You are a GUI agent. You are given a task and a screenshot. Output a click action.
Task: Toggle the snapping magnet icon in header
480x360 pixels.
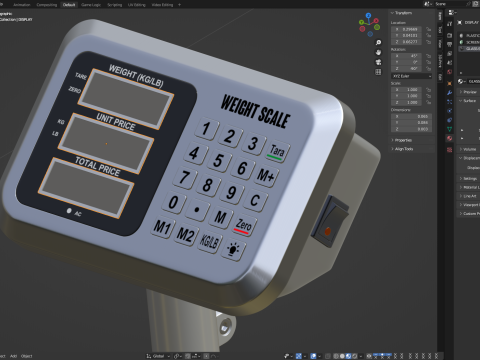point(188,356)
